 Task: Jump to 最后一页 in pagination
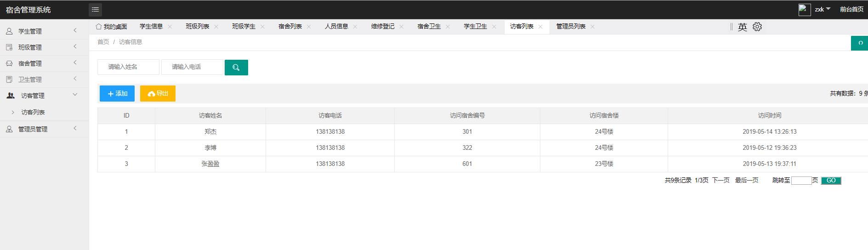(x=747, y=180)
